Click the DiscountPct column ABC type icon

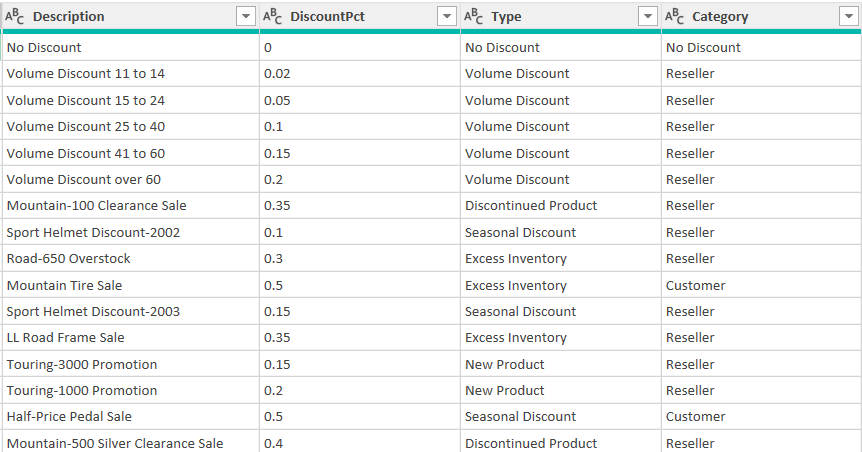click(x=272, y=16)
